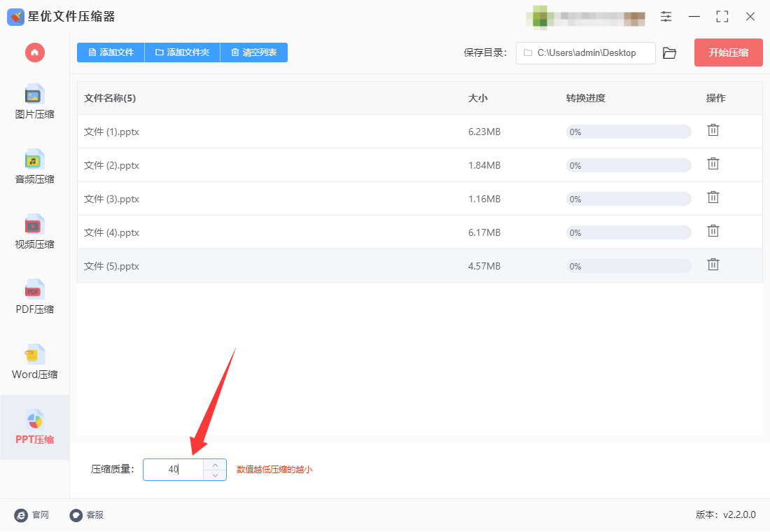Delete 文件 (1).pptx with trash icon
Image resolution: width=770 pixels, height=532 pixels.
(713, 130)
